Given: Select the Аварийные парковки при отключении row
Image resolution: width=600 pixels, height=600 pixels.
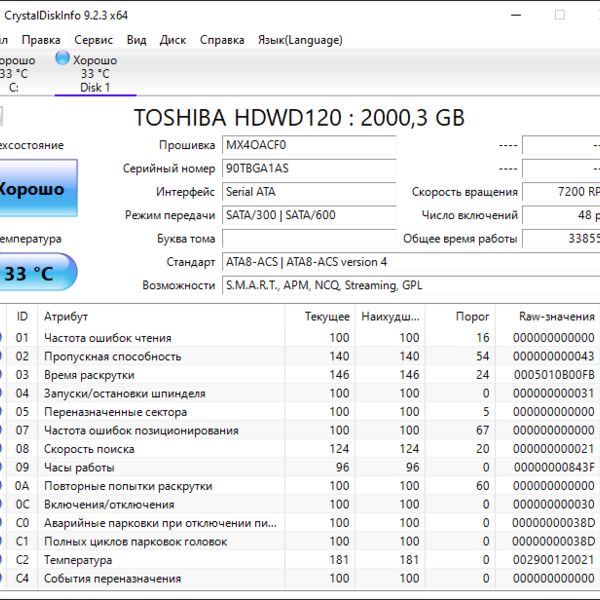Looking at the screenshot, I should pos(300,523).
